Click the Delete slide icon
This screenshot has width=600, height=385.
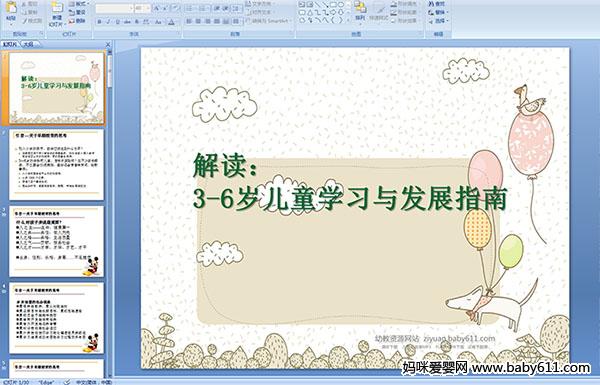tap(77, 21)
